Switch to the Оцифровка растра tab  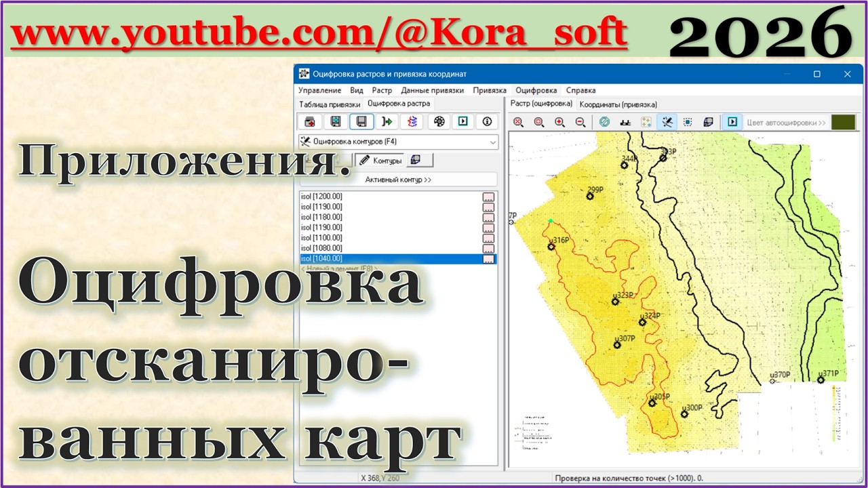click(399, 104)
